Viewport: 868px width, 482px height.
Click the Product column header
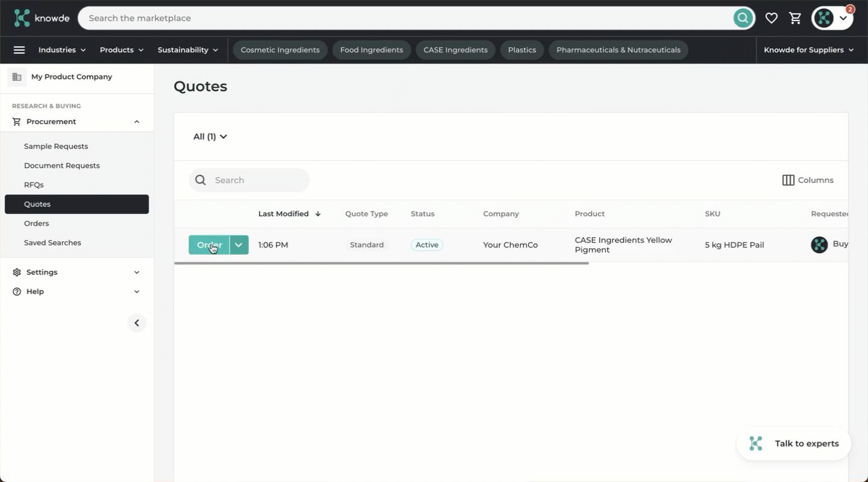tap(590, 214)
